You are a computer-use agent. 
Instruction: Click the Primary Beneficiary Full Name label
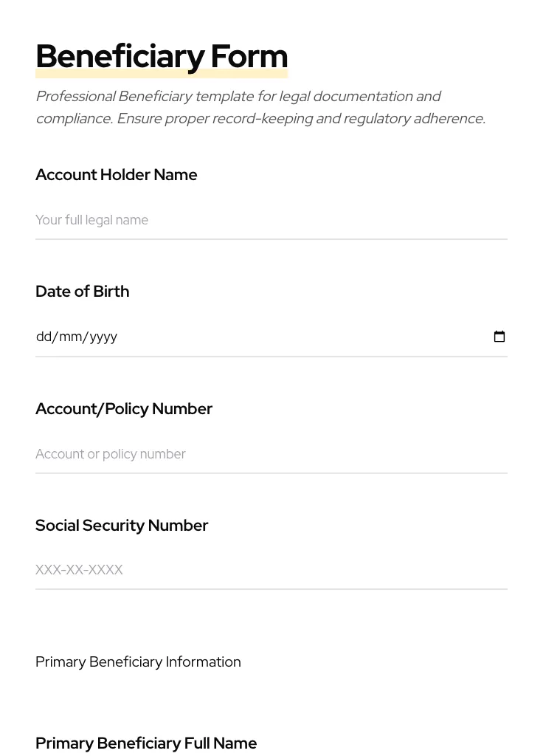[146, 743]
